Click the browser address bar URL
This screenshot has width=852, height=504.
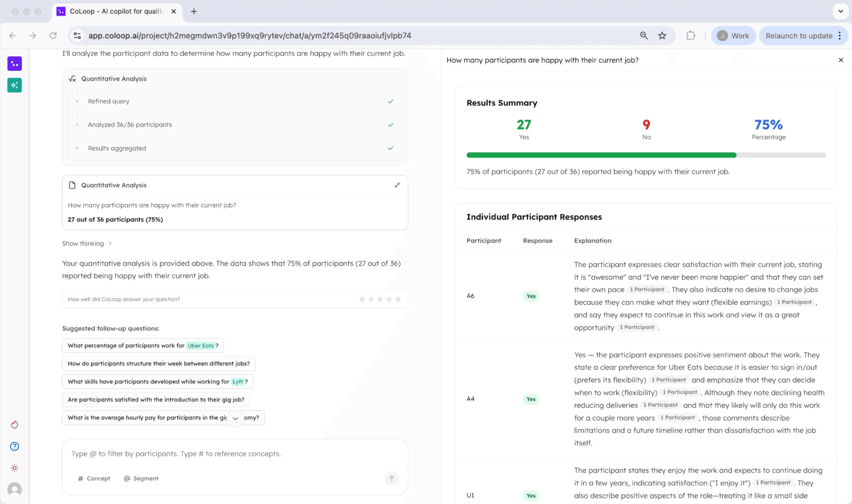(x=249, y=36)
